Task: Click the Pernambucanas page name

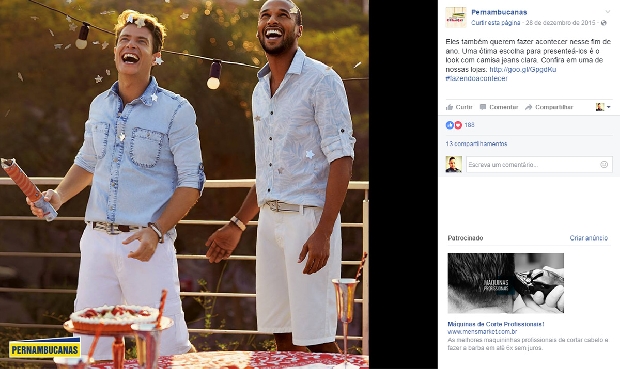Action: click(x=499, y=12)
